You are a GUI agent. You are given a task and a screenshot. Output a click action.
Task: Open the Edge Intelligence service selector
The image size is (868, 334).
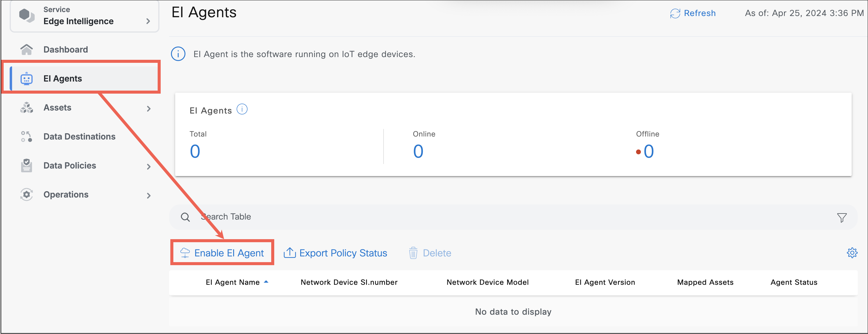[x=84, y=16]
